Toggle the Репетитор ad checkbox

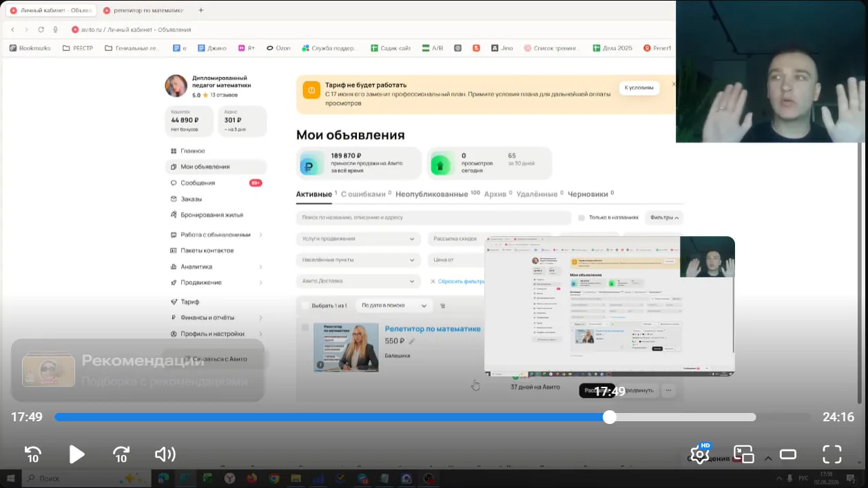[x=305, y=327]
